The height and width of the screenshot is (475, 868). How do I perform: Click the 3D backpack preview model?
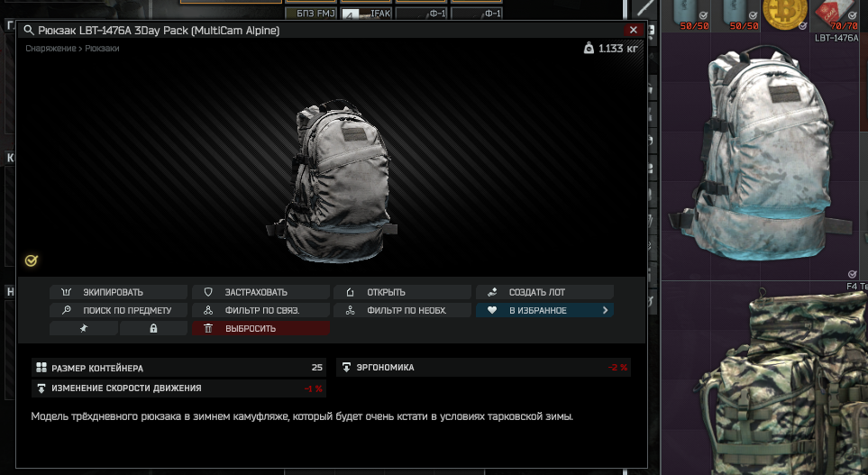pyautogui.click(x=332, y=180)
